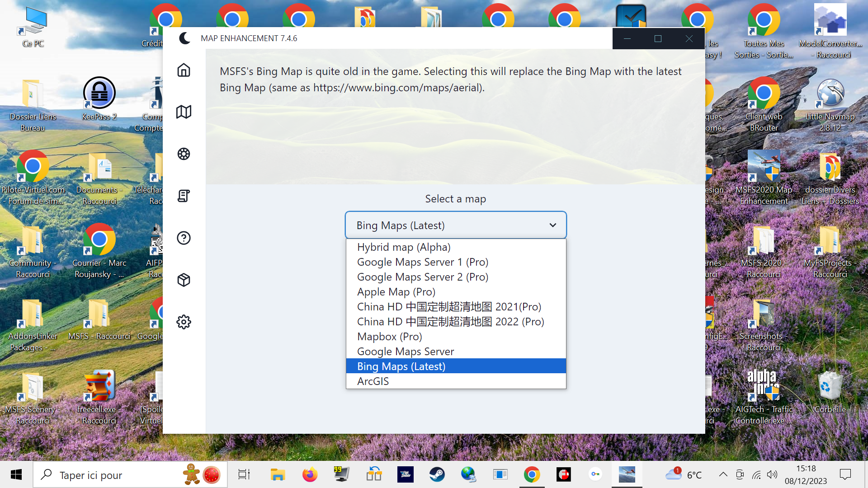This screenshot has width=868, height=488.
Task: Open Steam from the taskbar
Action: 437,474
